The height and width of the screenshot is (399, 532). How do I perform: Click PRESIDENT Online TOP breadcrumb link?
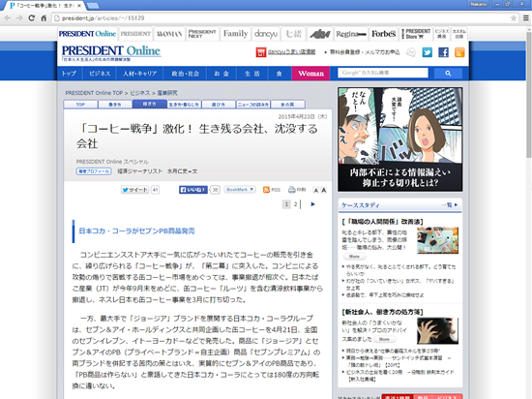point(94,93)
